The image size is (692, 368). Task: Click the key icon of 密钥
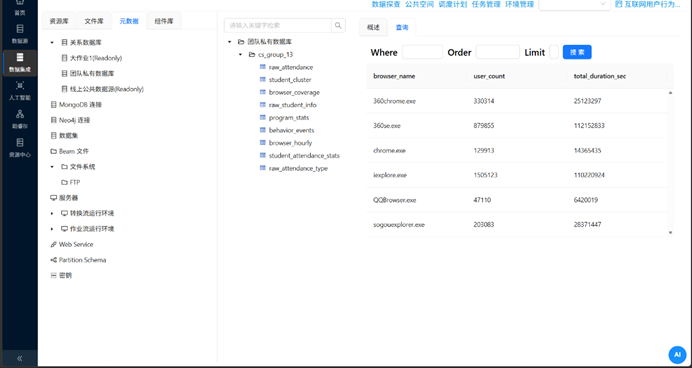click(54, 275)
